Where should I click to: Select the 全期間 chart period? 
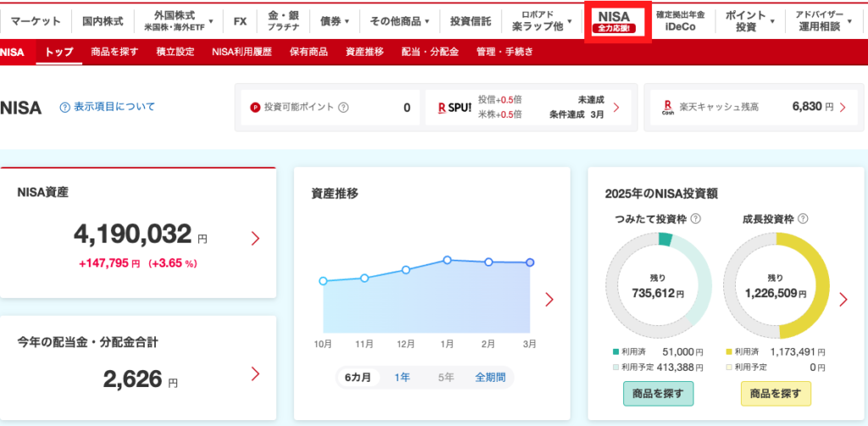point(490,378)
